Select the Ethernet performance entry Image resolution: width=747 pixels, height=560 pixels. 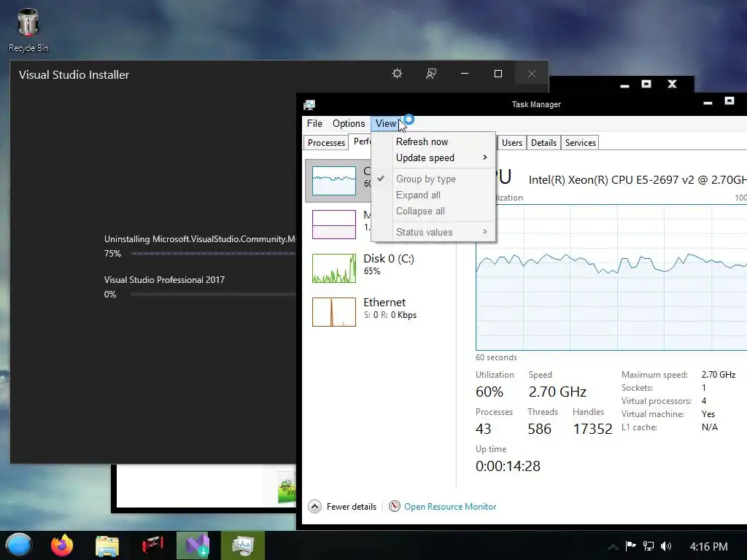(x=379, y=312)
